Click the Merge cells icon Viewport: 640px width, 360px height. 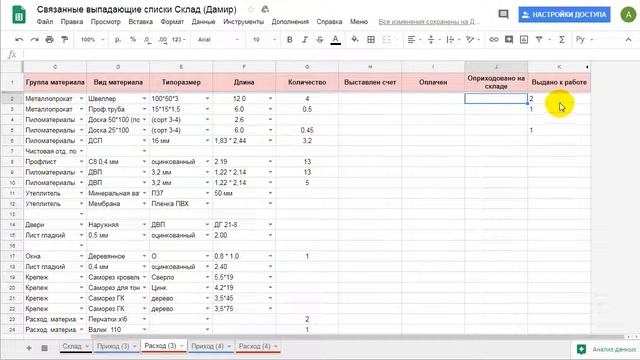(386, 40)
